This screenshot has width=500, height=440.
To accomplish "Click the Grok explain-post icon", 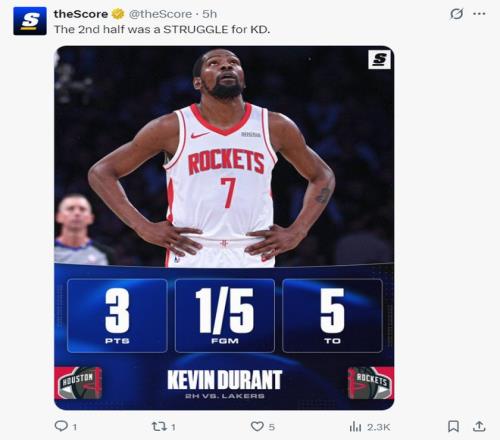I will [456, 14].
